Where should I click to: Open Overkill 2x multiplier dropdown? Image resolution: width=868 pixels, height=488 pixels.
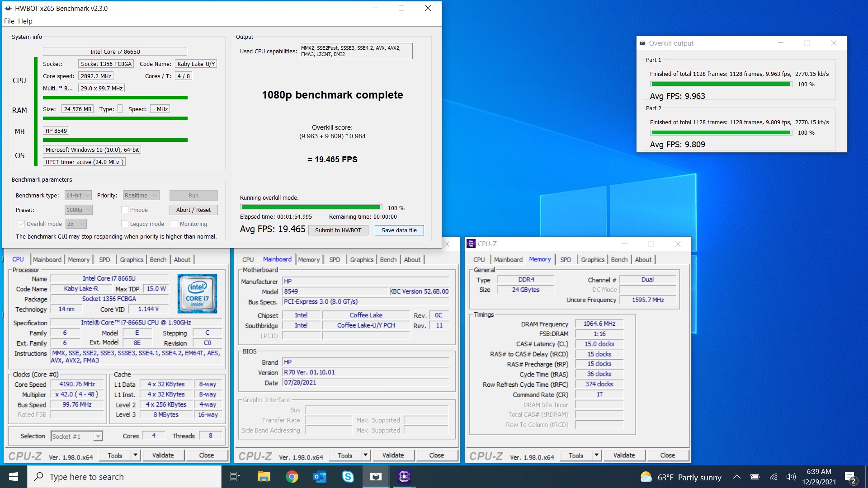(x=76, y=224)
